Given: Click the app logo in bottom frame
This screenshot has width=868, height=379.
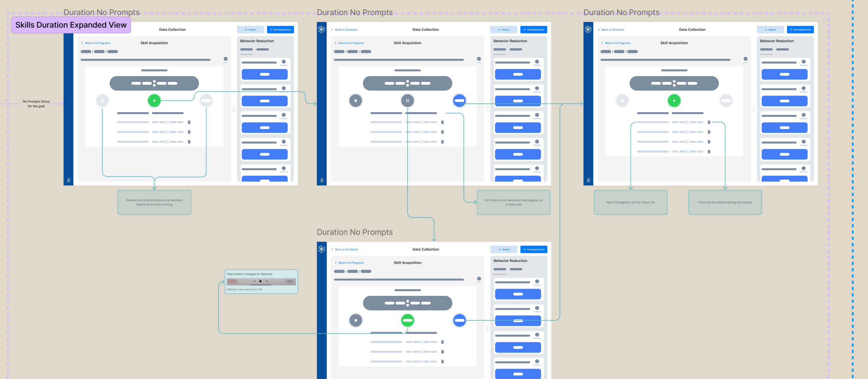Looking at the screenshot, I should click(x=322, y=249).
